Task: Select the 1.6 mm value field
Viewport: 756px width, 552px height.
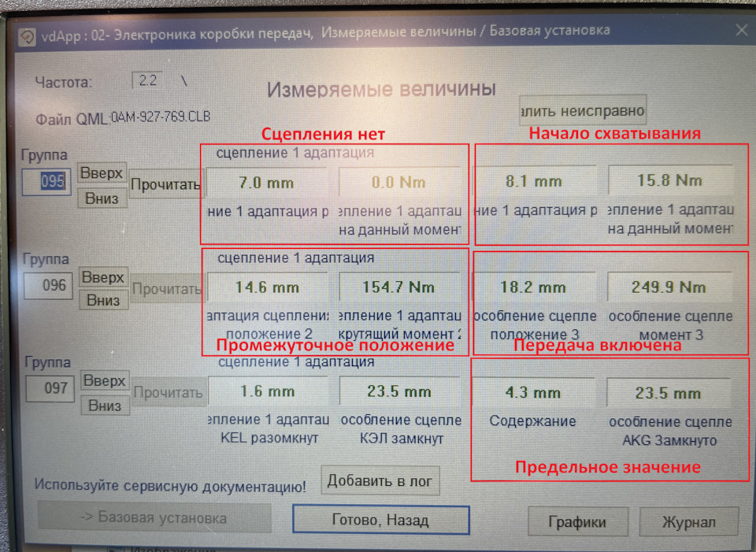Action: (x=268, y=391)
